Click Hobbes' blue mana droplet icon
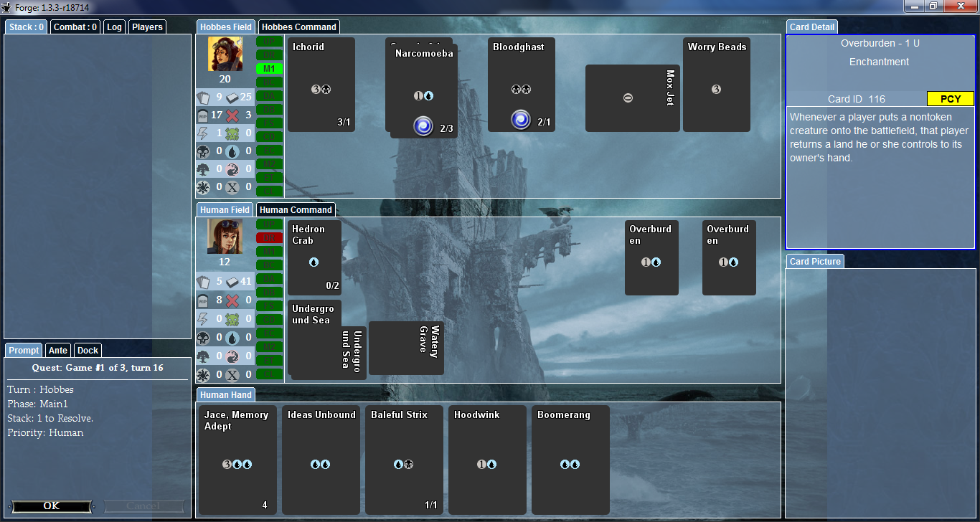Screen dimensions: 980x522 point(232,151)
